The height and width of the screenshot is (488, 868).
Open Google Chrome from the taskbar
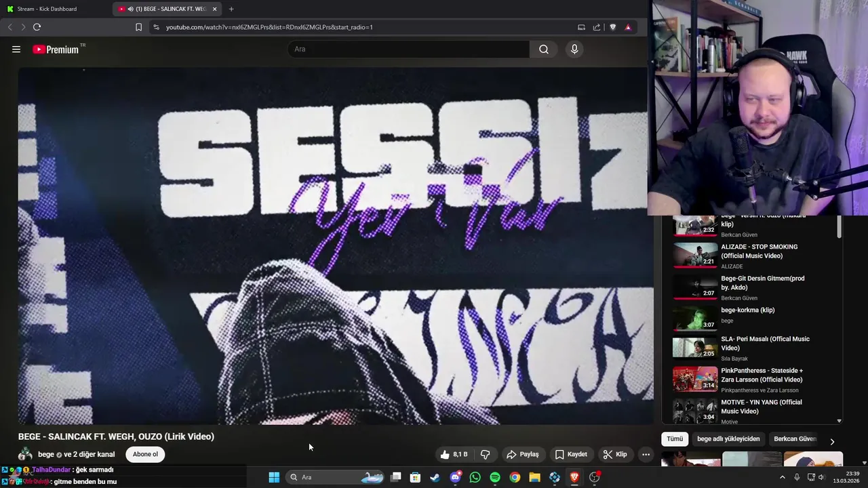(x=515, y=477)
